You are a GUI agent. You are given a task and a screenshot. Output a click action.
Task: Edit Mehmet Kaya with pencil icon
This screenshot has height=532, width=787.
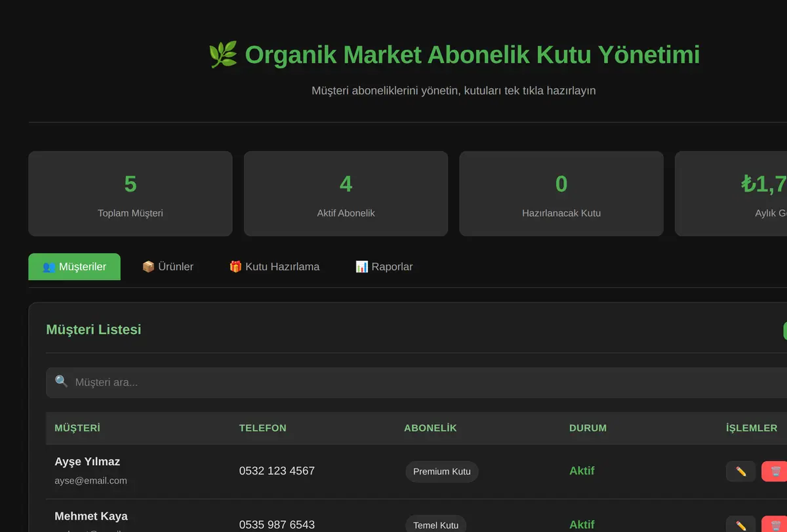pyautogui.click(x=741, y=525)
